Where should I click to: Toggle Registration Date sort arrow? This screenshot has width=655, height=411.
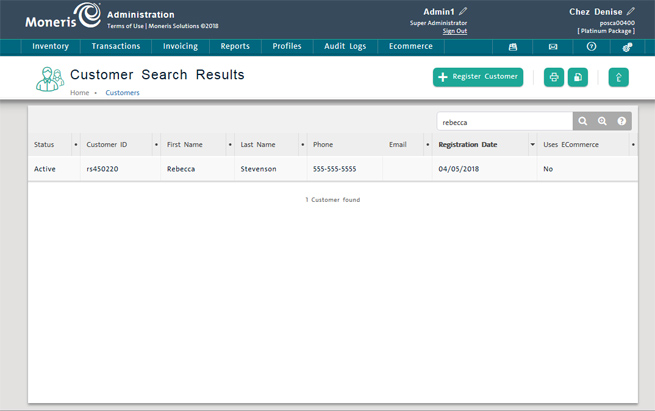tap(533, 145)
